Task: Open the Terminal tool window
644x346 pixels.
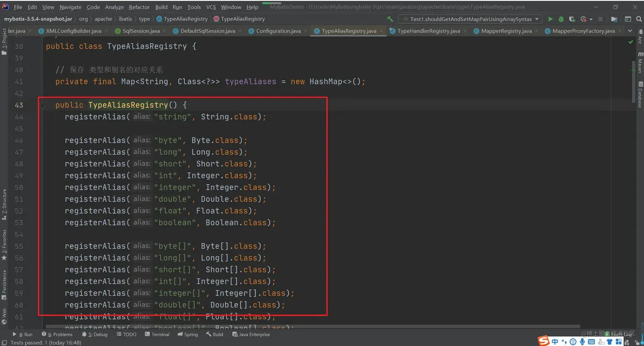Action: pos(157,335)
